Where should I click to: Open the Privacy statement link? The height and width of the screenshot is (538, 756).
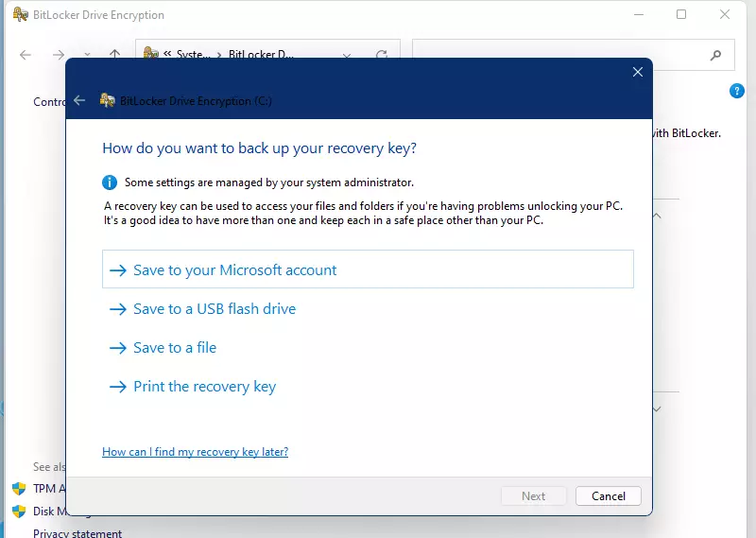coord(77,533)
